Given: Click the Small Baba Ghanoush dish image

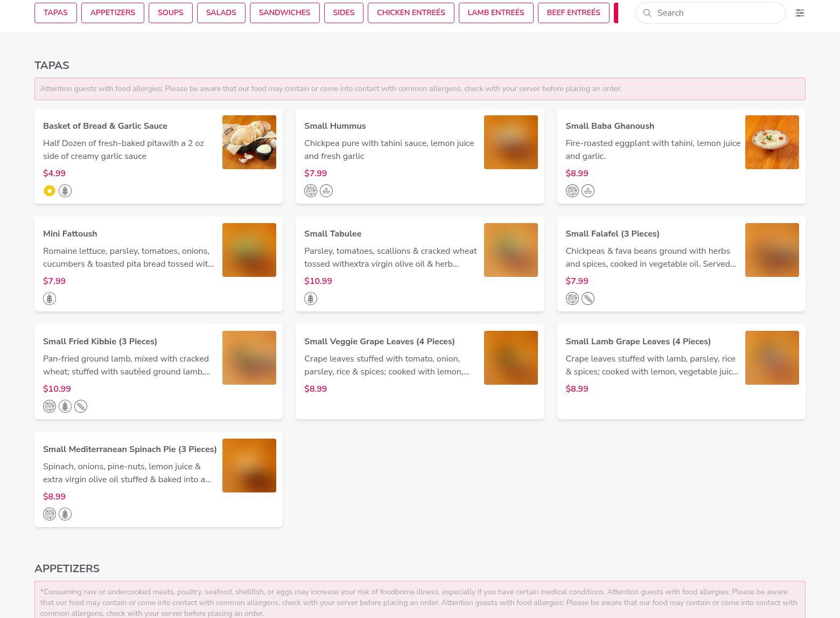Looking at the screenshot, I should 772,142.
